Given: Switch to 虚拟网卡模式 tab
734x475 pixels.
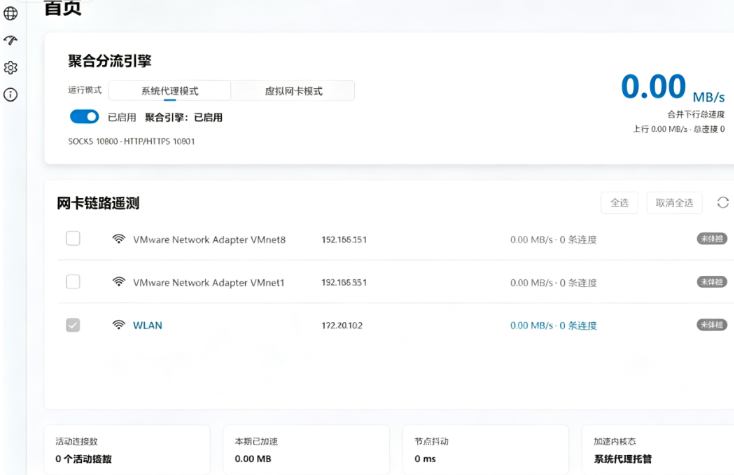Looking at the screenshot, I should pos(293,91).
